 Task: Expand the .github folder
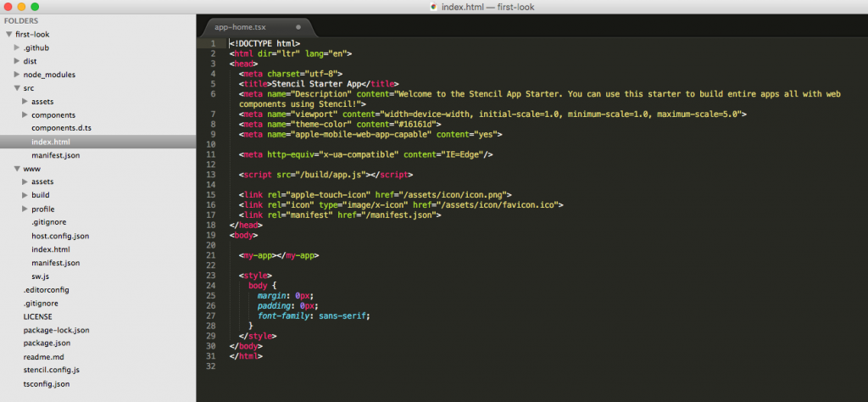[x=16, y=47]
